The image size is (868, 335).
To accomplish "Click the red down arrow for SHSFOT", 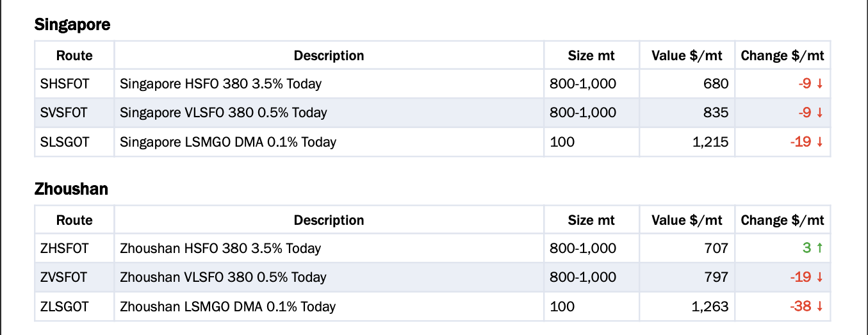I will coord(819,84).
